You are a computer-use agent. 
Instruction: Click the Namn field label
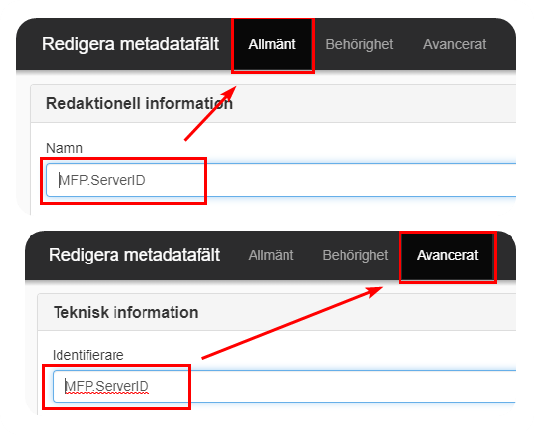64,148
